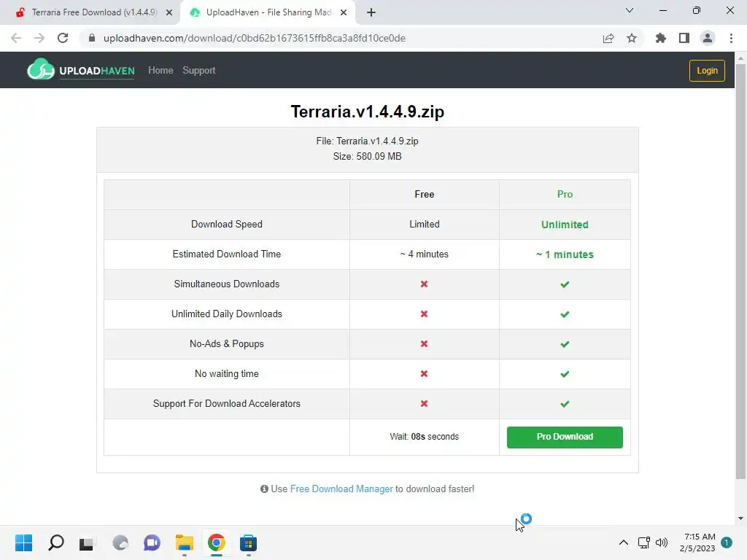Open Chrome extensions puzzle icon
Screen dimensions: 747x560
pyautogui.click(x=660, y=38)
